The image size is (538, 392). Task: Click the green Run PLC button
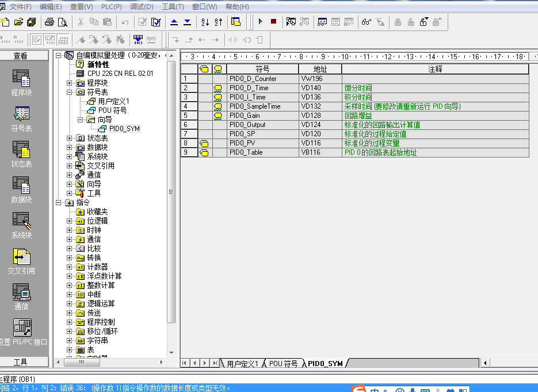coord(261,22)
